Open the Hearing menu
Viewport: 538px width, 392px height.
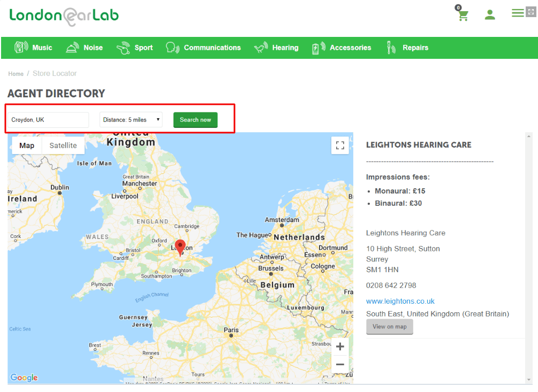coord(285,48)
